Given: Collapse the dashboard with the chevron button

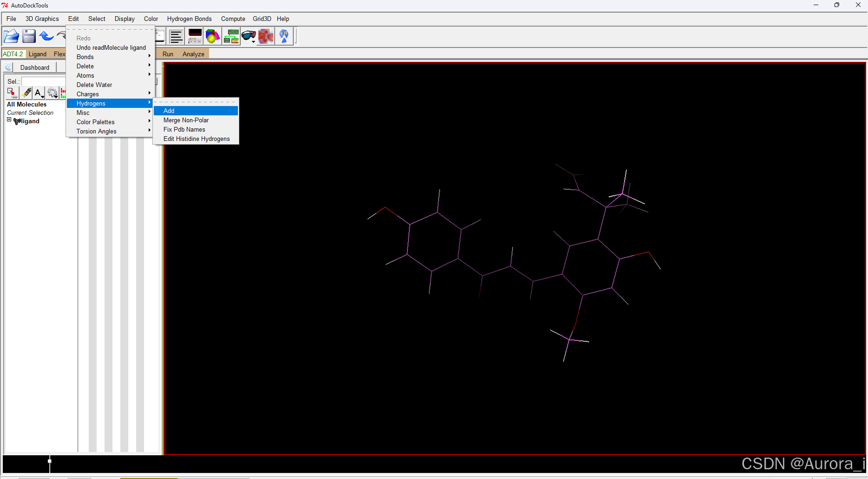Looking at the screenshot, I should coord(8,67).
